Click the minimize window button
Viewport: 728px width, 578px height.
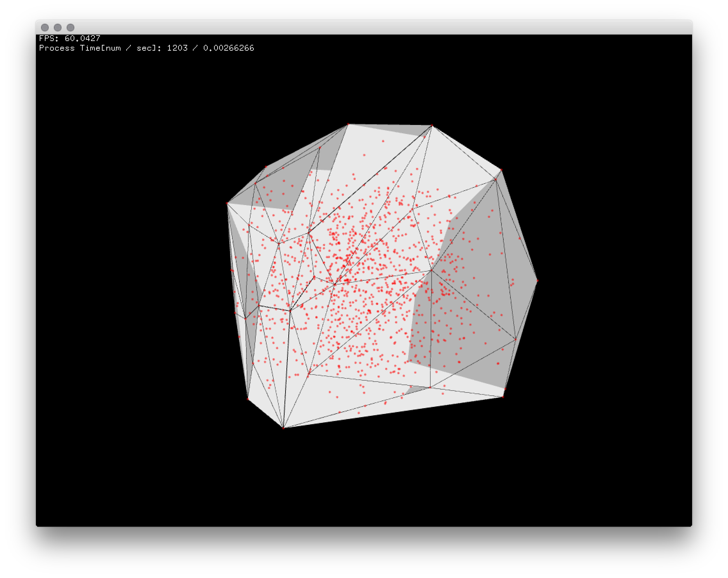(58, 27)
